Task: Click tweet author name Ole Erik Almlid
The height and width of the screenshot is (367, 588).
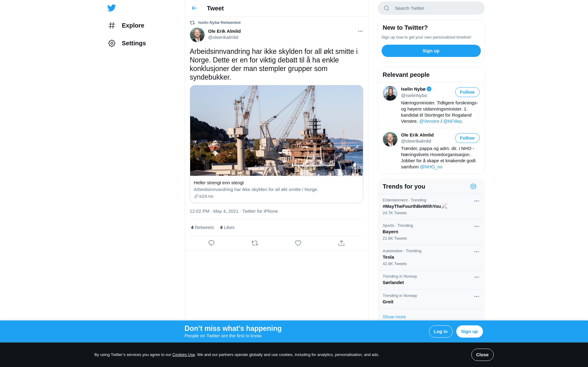Action: tap(224, 31)
